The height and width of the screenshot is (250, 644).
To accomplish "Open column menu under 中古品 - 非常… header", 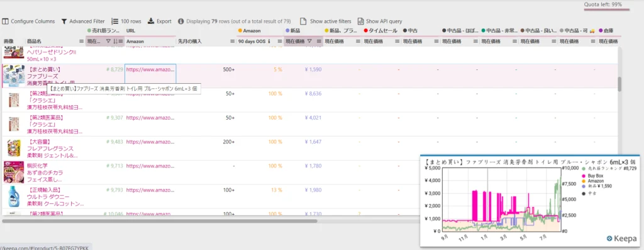I will coord(514,41).
